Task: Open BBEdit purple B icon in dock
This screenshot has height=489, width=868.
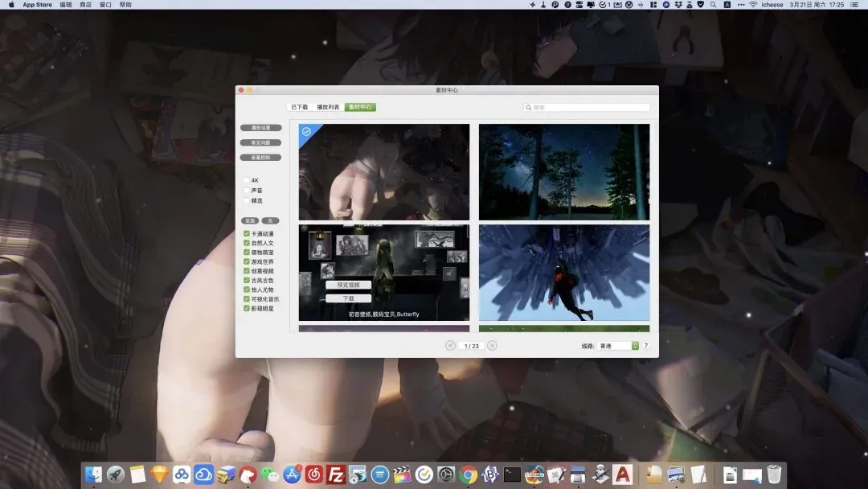Action: pyautogui.click(x=490, y=474)
